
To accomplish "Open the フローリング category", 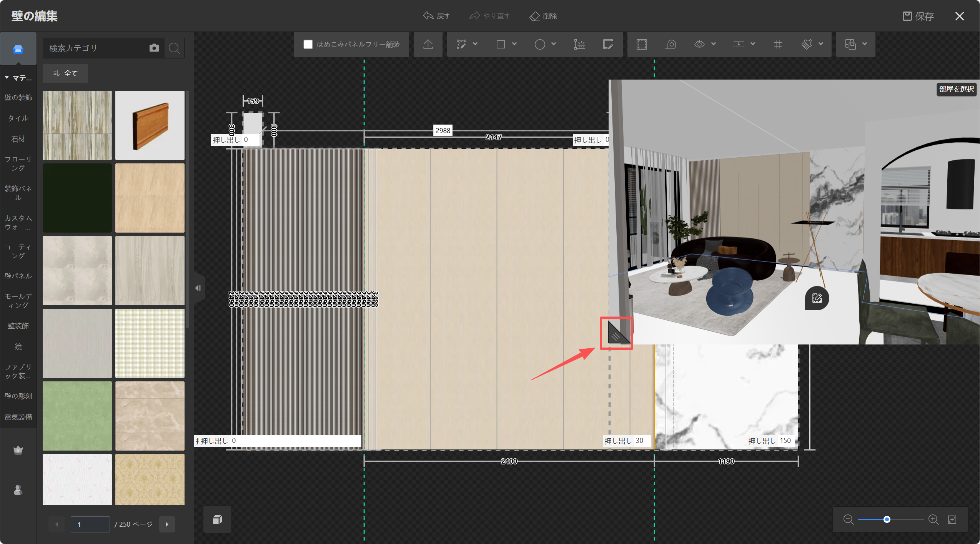I will tap(18, 164).
